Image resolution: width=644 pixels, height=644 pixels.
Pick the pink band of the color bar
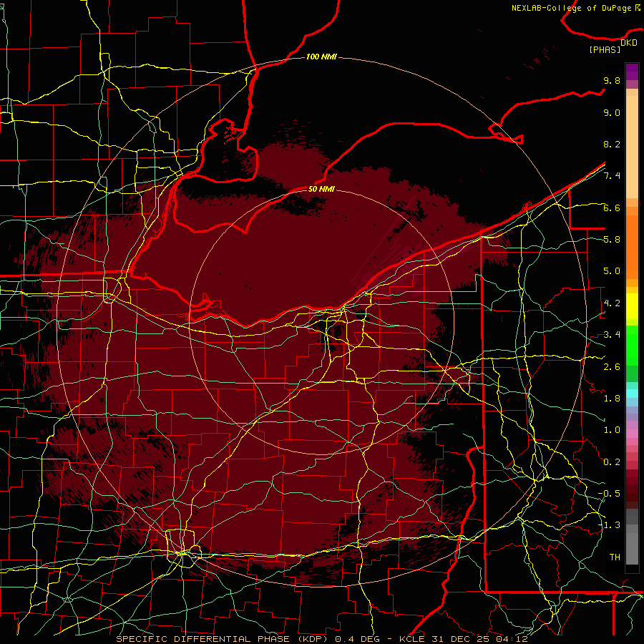click(632, 434)
